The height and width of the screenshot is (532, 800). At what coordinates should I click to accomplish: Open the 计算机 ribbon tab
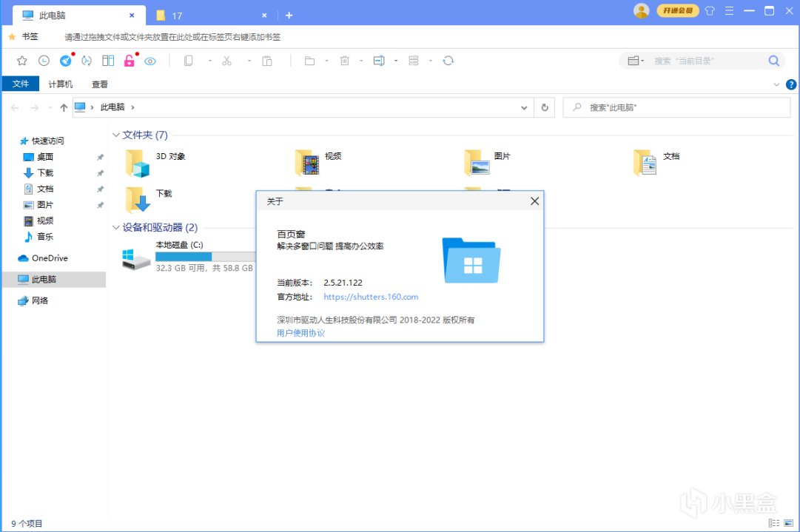tap(60, 84)
